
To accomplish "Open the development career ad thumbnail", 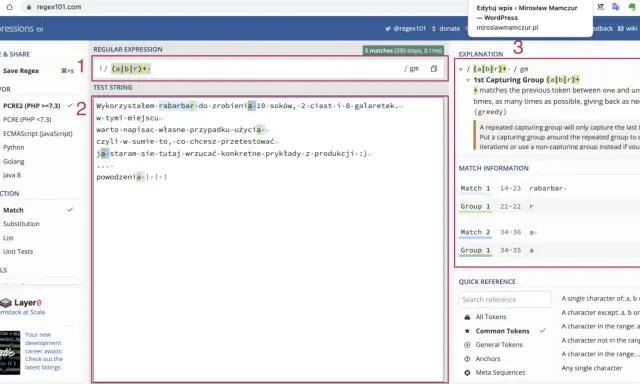I will click(10, 353).
